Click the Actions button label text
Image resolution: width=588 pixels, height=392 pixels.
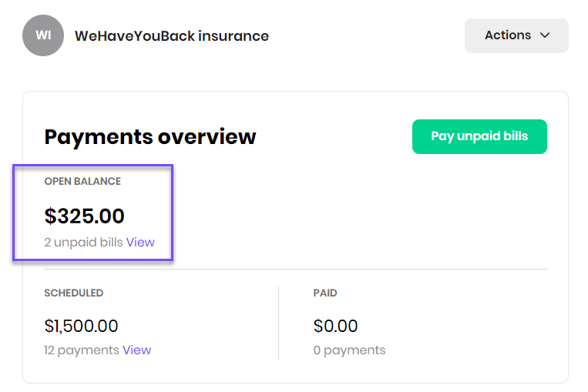(508, 35)
